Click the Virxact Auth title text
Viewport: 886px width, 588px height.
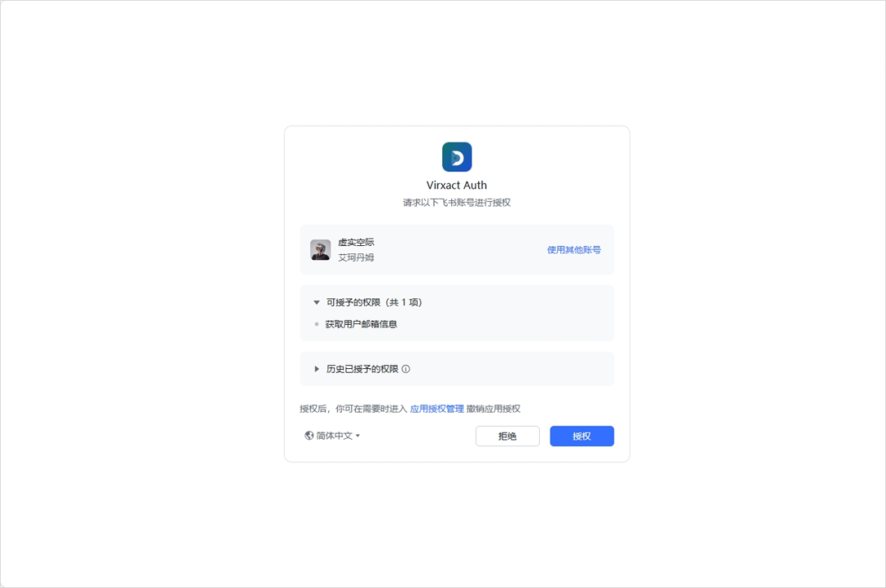(x=457, y=185)
